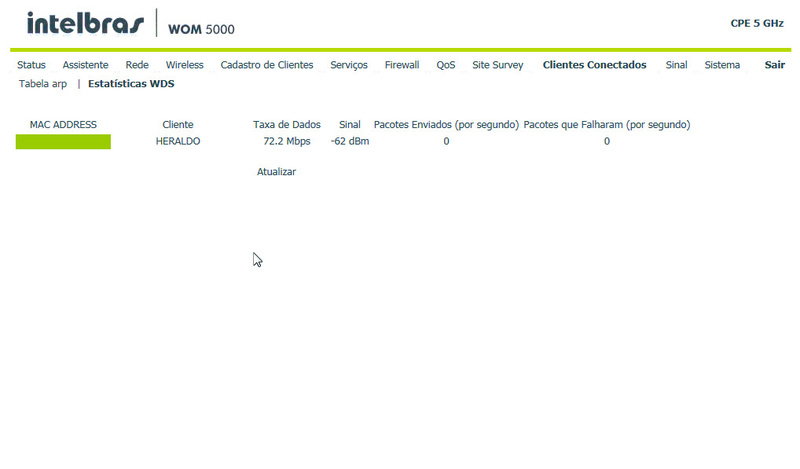Click the Cliente column header
The height and width of the screenshot is (469, 800).
click(x=178, y=125)
